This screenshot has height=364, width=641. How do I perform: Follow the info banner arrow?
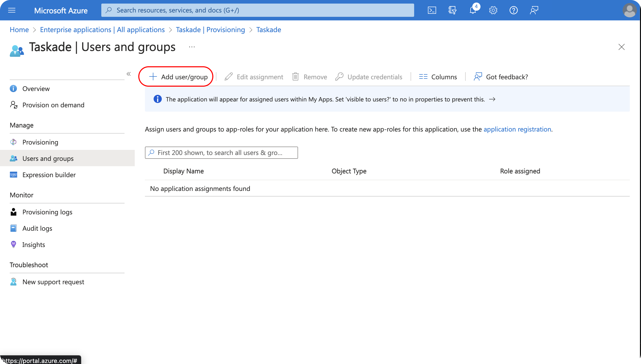pyautogui.click(x=492, y=99)
